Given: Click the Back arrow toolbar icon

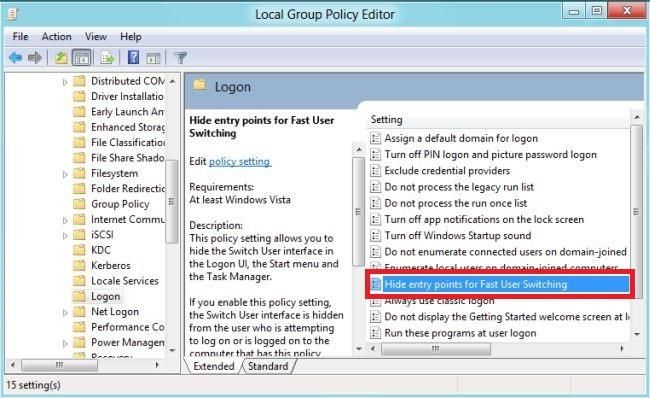Looking at the screenshot, I should (x=15, y=57).
